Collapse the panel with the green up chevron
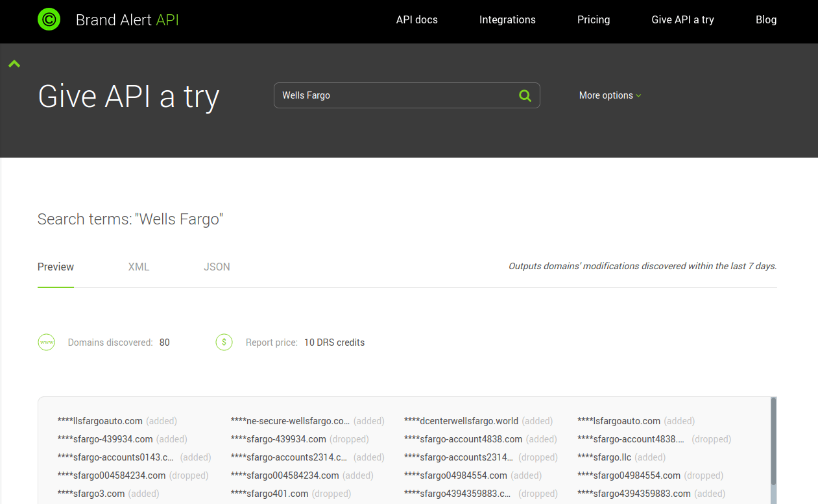The width and height of the screenshot is (818, 504). pos(14,64)
